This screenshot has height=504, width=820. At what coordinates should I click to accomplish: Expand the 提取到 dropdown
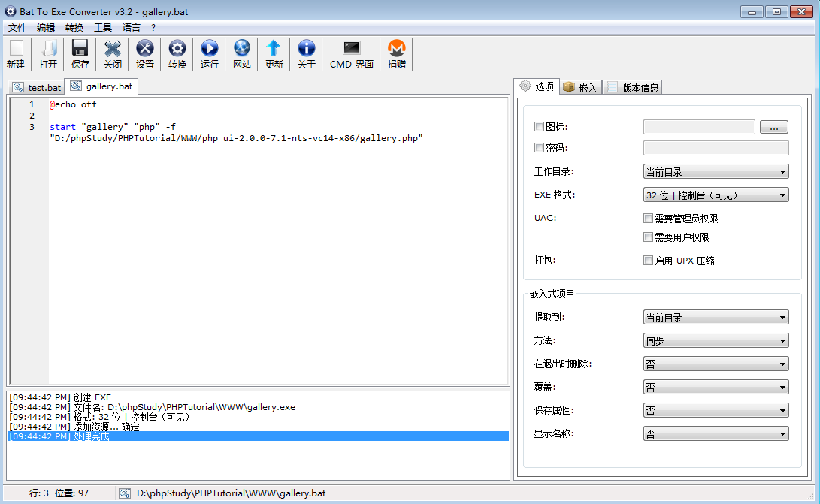(x=716, y=318)
